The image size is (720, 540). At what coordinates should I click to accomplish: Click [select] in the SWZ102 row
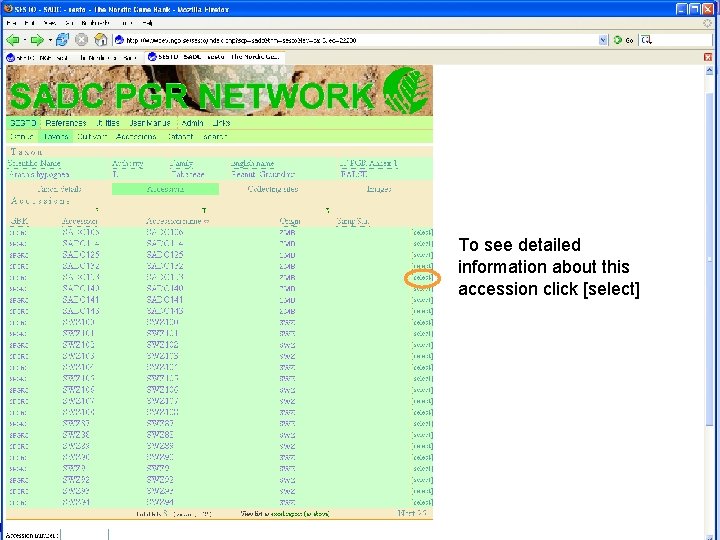(x=422, y=345)
